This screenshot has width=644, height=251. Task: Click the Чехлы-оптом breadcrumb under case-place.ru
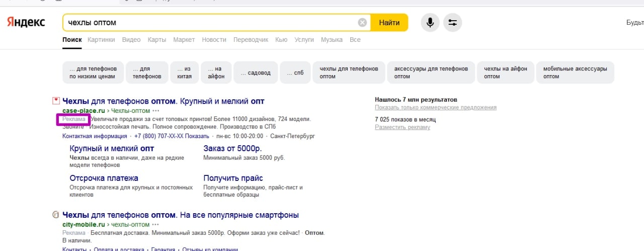[131, 111]
